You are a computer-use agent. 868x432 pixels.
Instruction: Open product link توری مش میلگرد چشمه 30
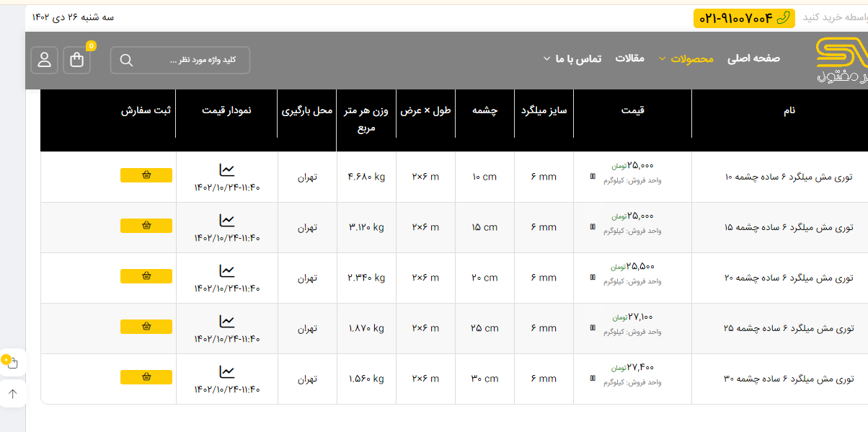click(x=788, y=379)
